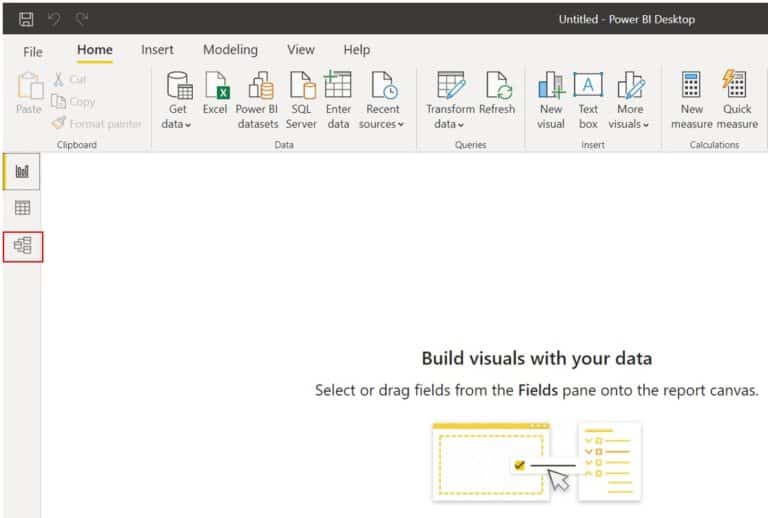Expand the Recent sources dropdown
This screenshot has height=518, width=768.
click(x=382, y=100)
